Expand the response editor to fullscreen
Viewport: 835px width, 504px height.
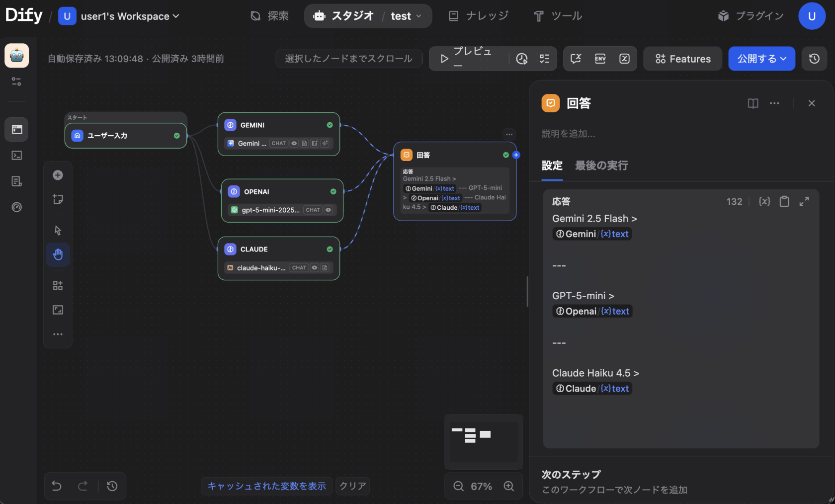804,201
